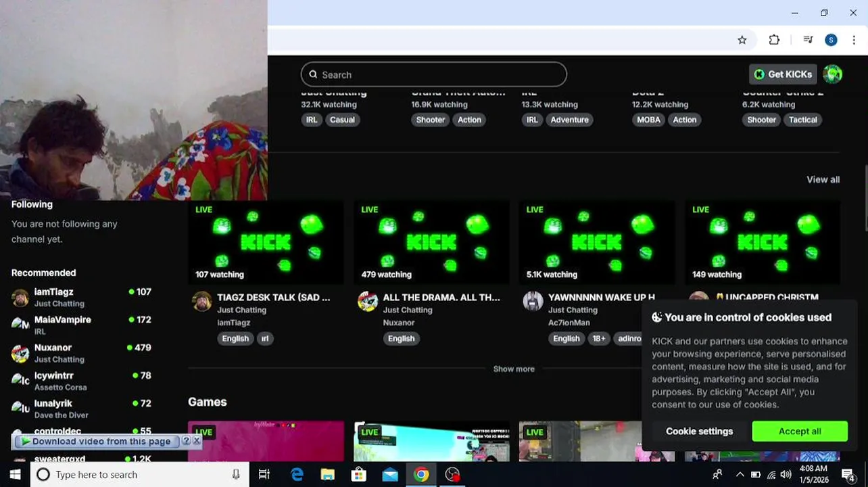Select the 18+ tag on Ac7ionMan stream
This screenshot has width=868, height=487.
(599, 338)
